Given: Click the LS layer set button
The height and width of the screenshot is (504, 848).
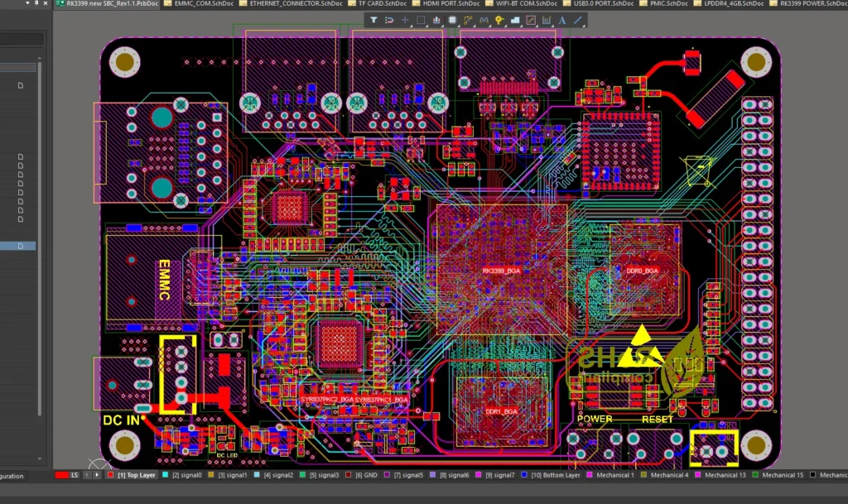Looking at the screenshot, I should [x=75, y=475].
